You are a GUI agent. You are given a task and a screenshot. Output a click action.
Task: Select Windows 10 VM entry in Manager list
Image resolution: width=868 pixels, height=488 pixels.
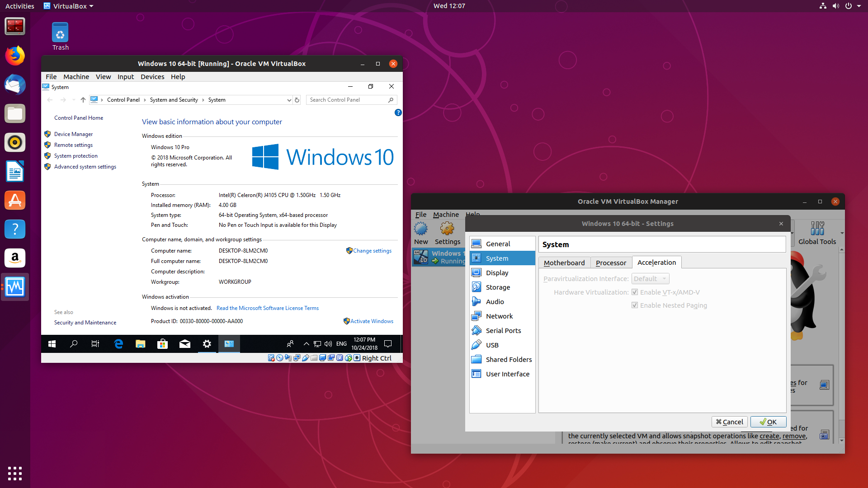tap(439, 257)
